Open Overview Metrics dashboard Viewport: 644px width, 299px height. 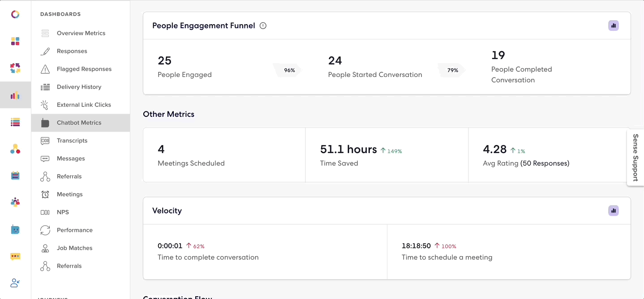81,33
